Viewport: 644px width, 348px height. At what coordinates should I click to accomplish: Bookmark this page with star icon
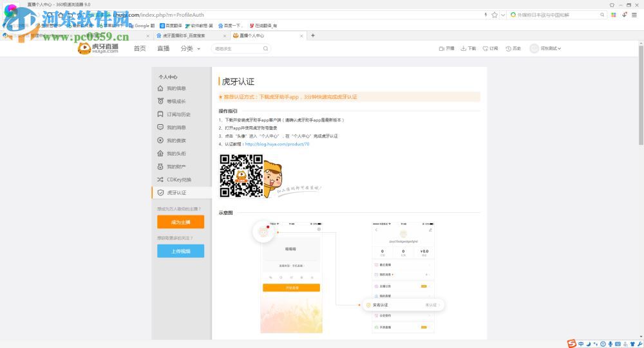tap(495, 15)
